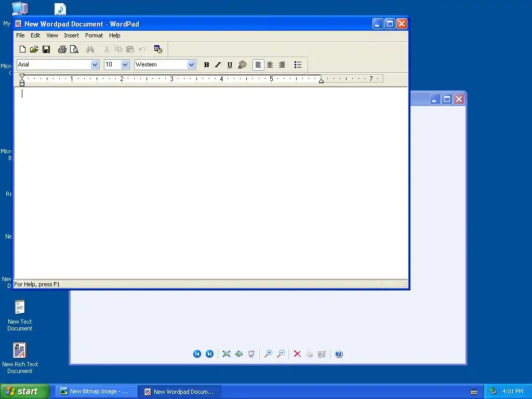Open the Edit menu
The image size is (532, 399).
(x=35, y=35)
